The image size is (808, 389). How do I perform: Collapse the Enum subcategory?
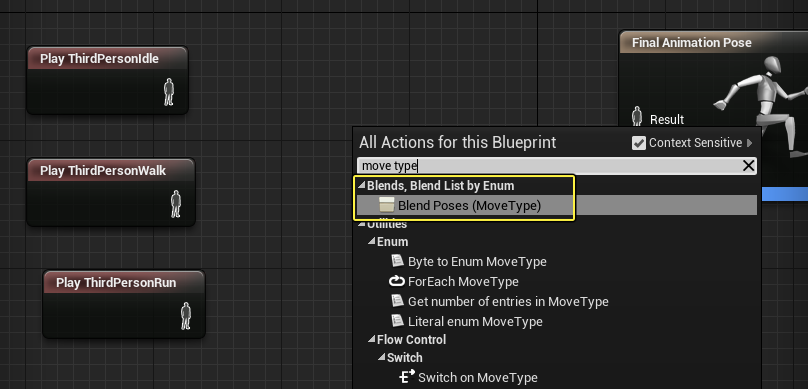point(372,241)
